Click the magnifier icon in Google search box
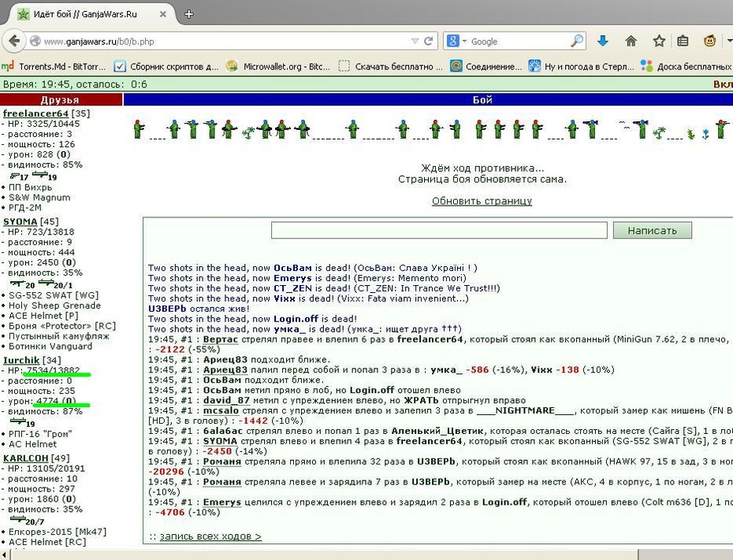 click(577, 41)
